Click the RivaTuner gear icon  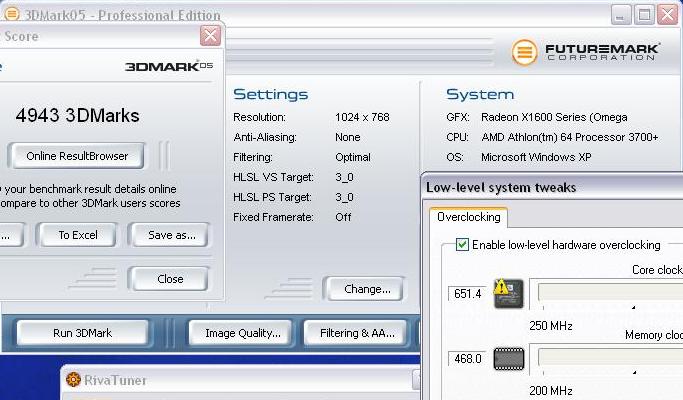pyautogui.click(x=73, y=380)
